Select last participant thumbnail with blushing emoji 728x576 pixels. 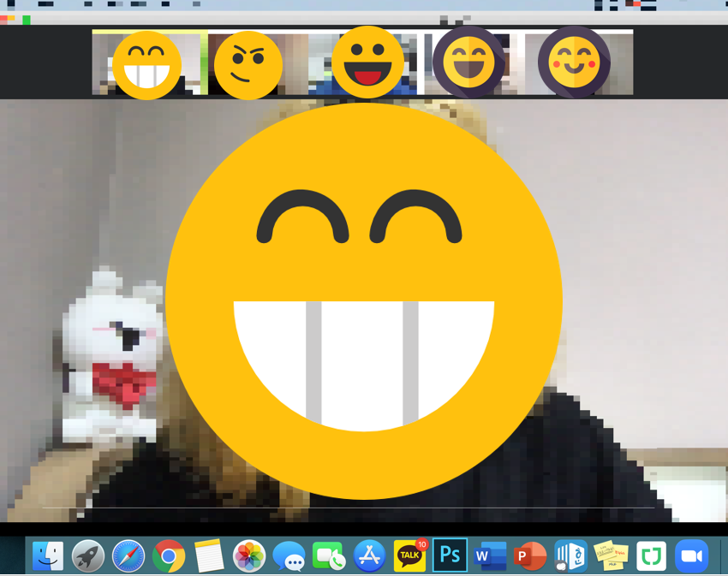pos(574,62)
